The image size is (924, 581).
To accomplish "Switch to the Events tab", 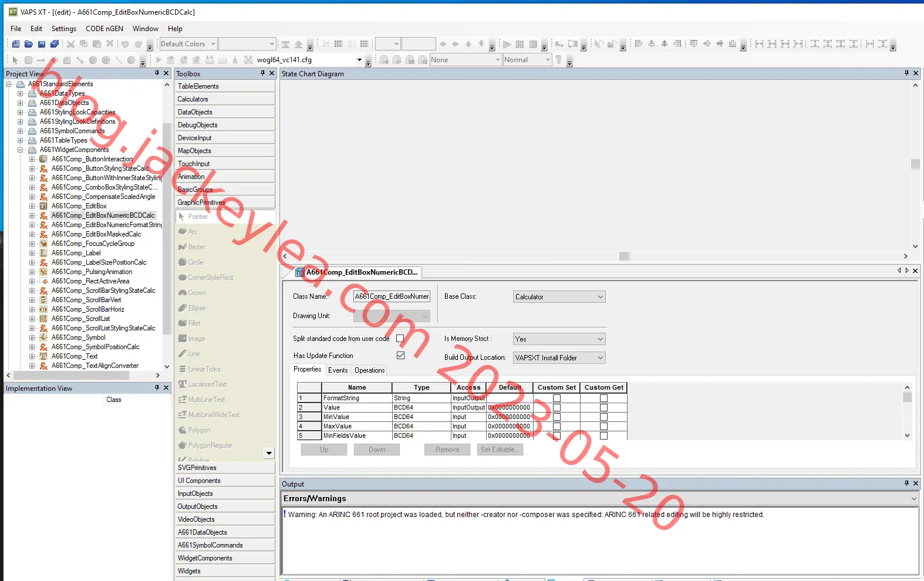I will click(338, 370).
